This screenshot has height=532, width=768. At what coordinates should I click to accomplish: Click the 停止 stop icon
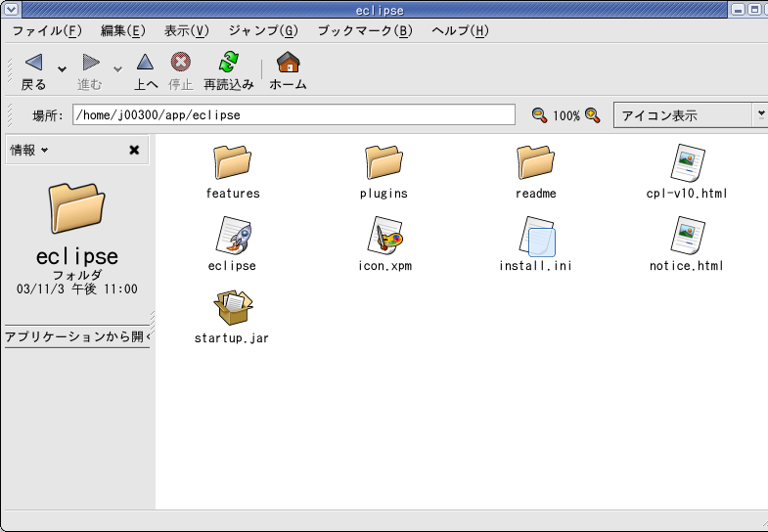tap(180, 63)
